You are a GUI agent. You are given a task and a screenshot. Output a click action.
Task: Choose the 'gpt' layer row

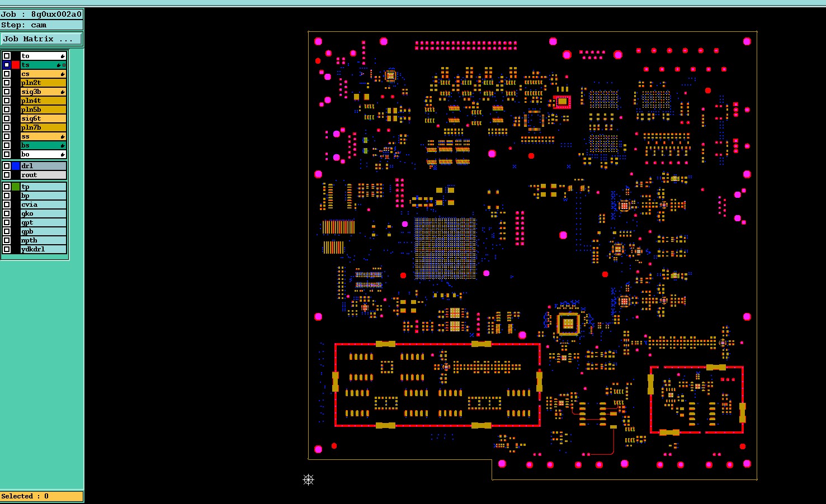[x=44, y=222]
